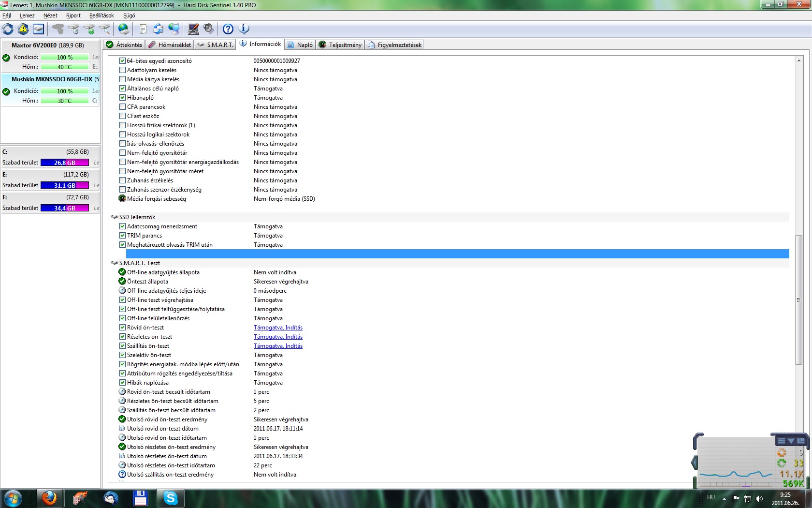This screenshot has height=508, width=812.
Task: Switch to the Áttekintés tab
Action: click(124, 45)
